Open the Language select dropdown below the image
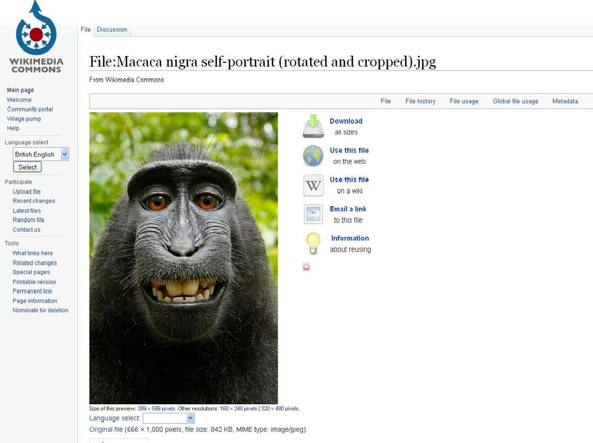Image resolution: width=593 pixels, height=443 pixels. click(169, 418)
